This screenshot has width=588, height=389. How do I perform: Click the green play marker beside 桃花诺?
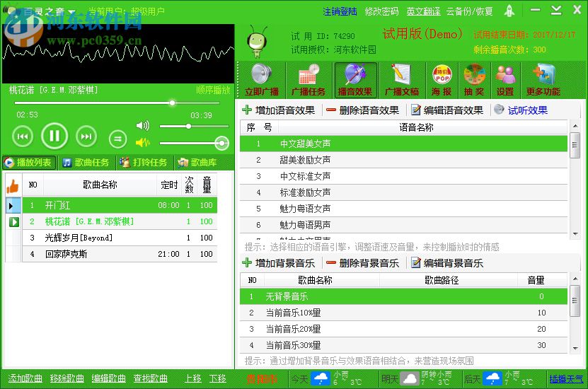tap(14, 222)
